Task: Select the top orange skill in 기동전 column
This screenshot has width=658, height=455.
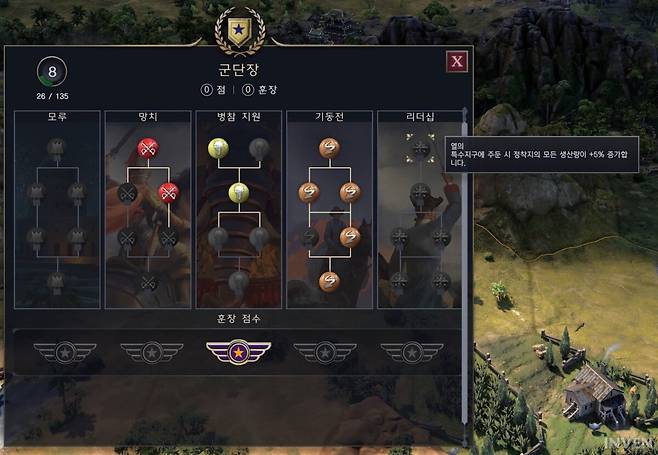Action: [x=329, y=148]
